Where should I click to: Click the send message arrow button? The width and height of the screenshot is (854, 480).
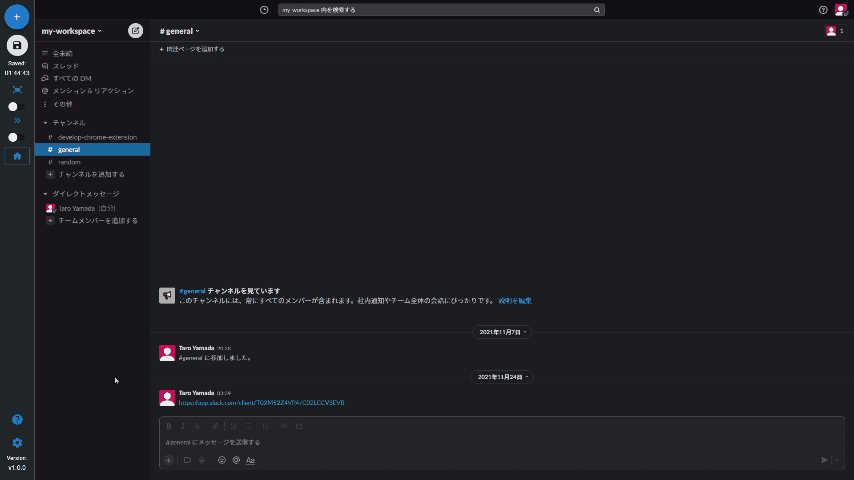(x=824, y=460)
